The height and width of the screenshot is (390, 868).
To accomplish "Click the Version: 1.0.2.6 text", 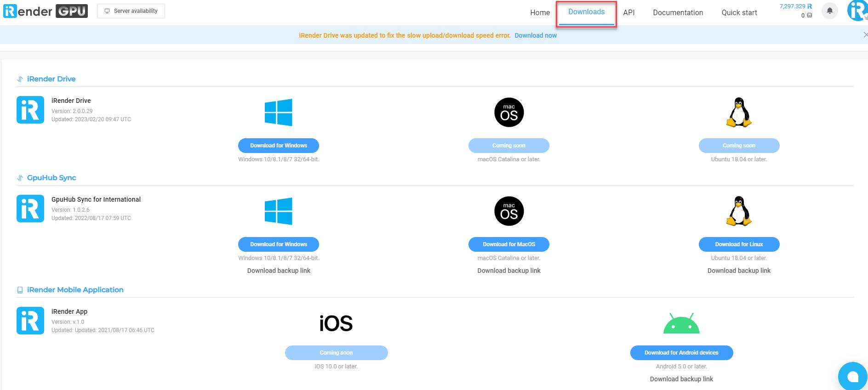I will pos(70,210).
